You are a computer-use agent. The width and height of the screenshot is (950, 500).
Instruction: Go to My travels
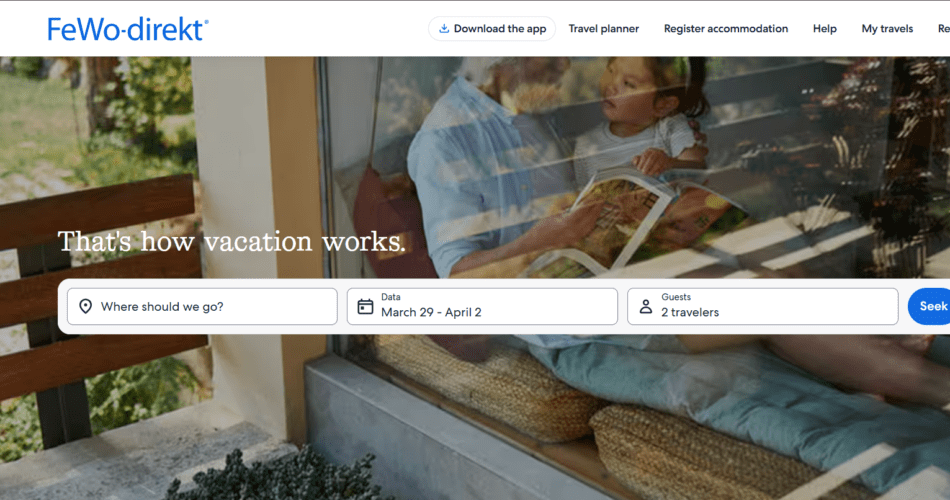[887, 28]
